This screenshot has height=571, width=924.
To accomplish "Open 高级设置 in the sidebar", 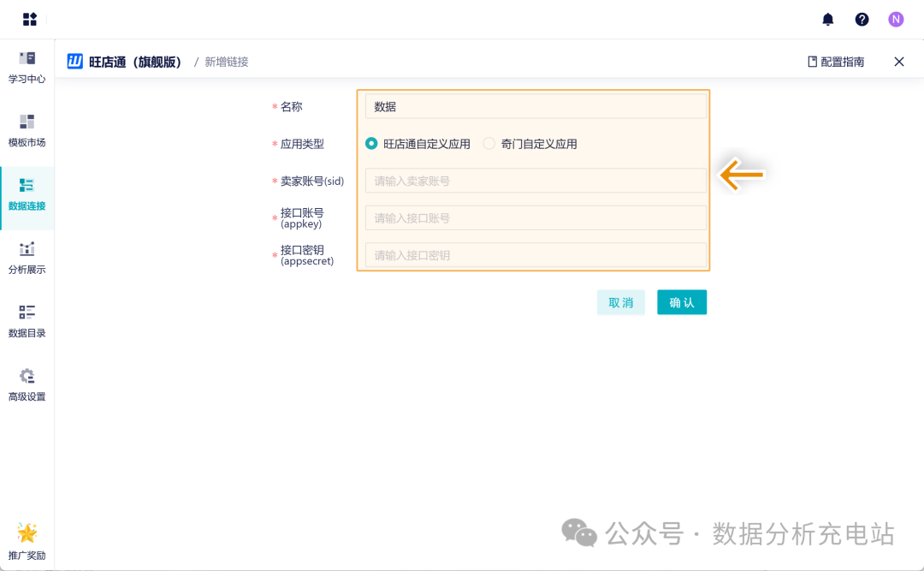I will (27, 385).
